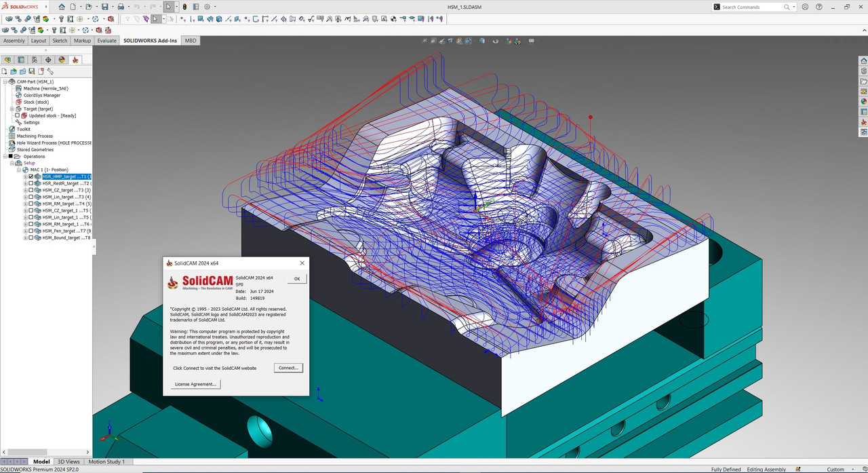Screen dimensions: 868x473
Task: Collapse the Operations tree node
Action: [5, 156]
